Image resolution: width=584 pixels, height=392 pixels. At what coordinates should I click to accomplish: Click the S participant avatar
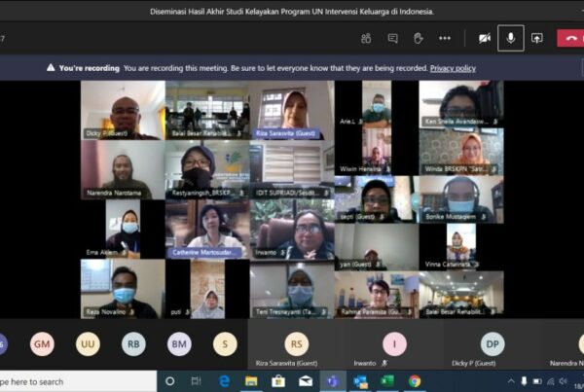click(225, 344)
